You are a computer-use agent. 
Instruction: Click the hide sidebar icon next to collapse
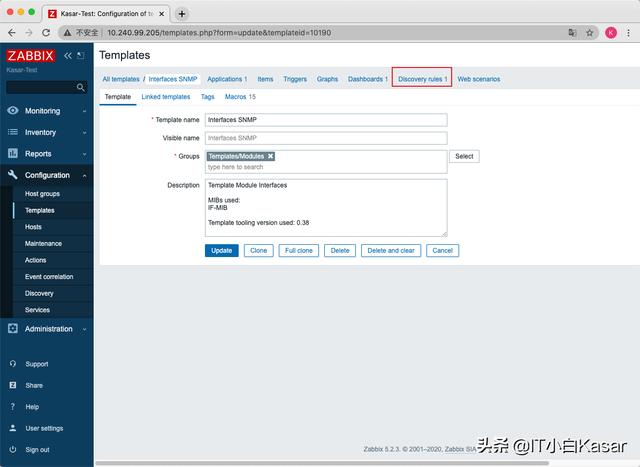[81, 56]
